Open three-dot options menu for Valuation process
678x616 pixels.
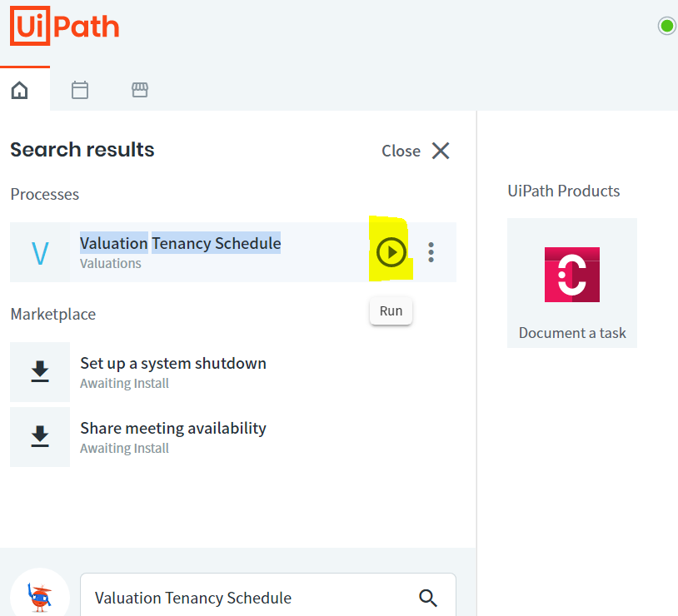431,252
